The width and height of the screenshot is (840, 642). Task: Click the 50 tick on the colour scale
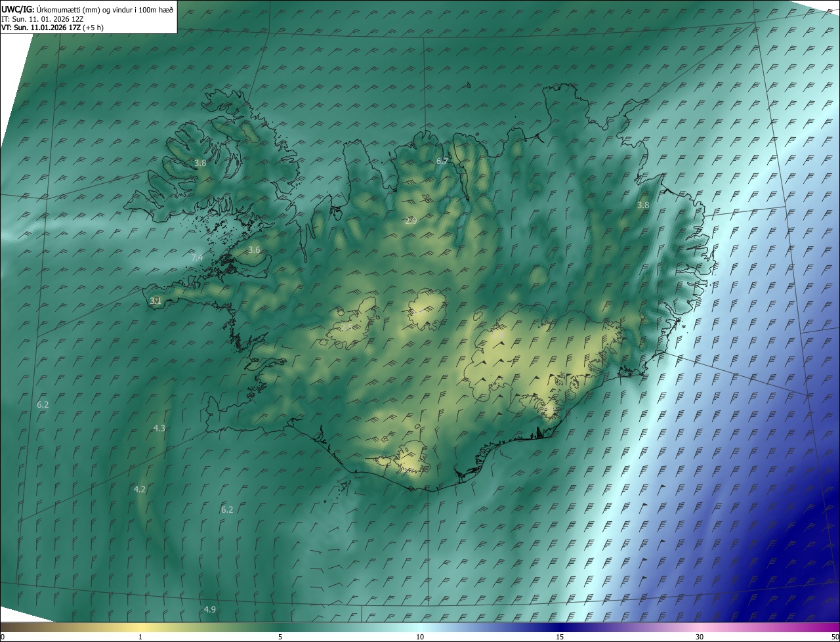pyautogui.click(x=835, y=637)
